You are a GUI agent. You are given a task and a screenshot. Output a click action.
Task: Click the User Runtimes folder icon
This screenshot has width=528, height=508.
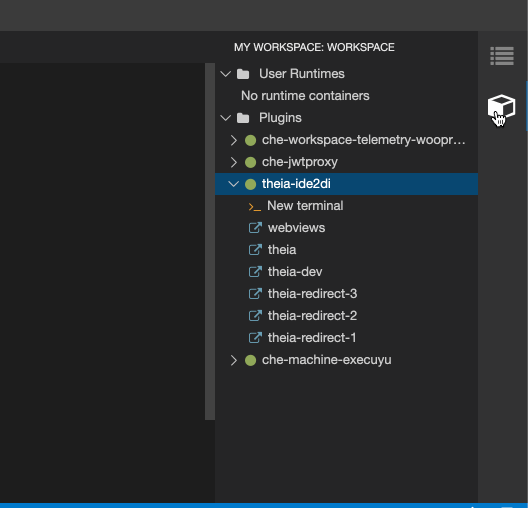point(243,74)
